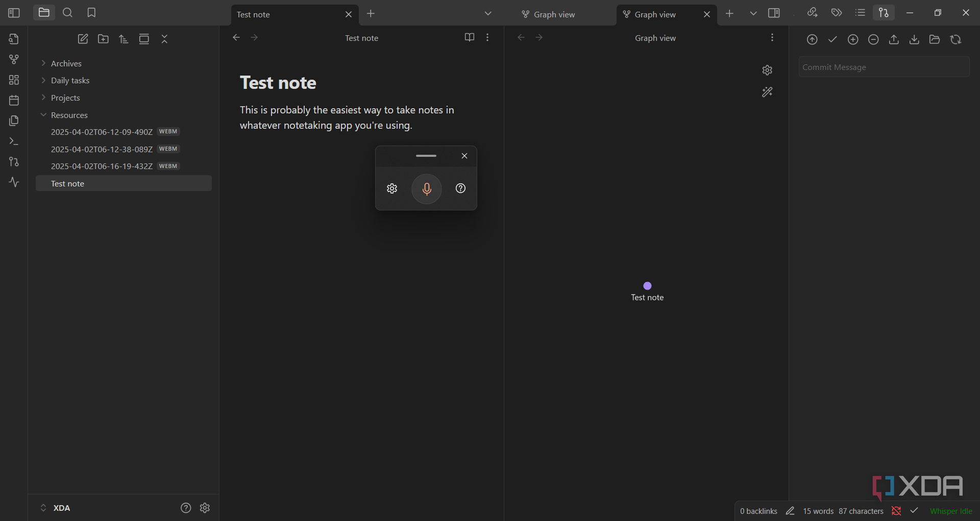Open today's daily note calendar icon

tap(14, 100)
